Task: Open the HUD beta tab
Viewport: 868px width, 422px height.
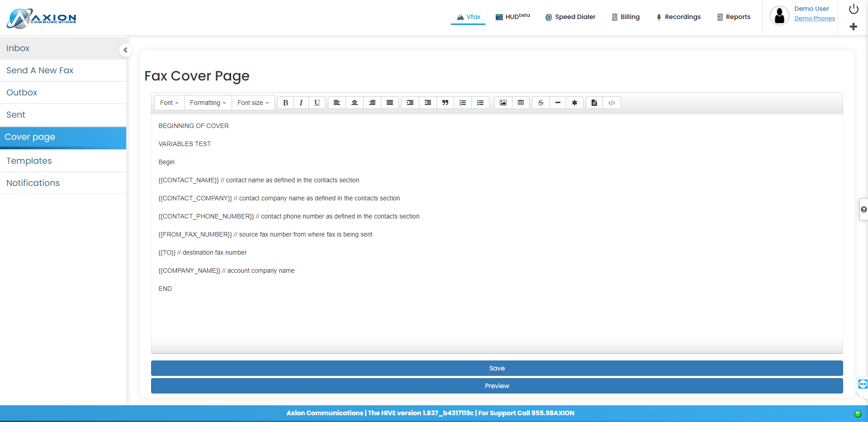Action: [512, 17]
